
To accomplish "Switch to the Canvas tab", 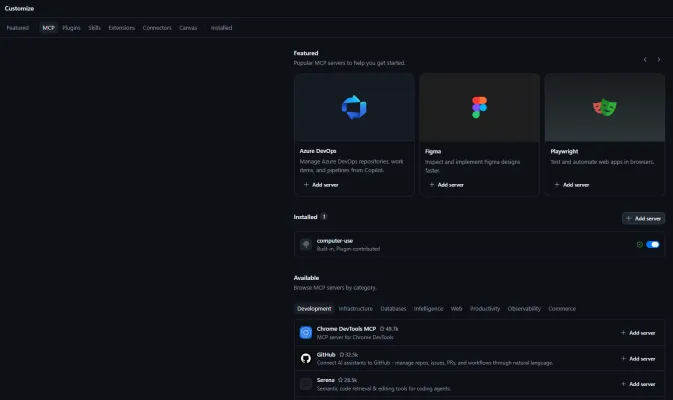I will pyautogui.click(x=188, y=28).
